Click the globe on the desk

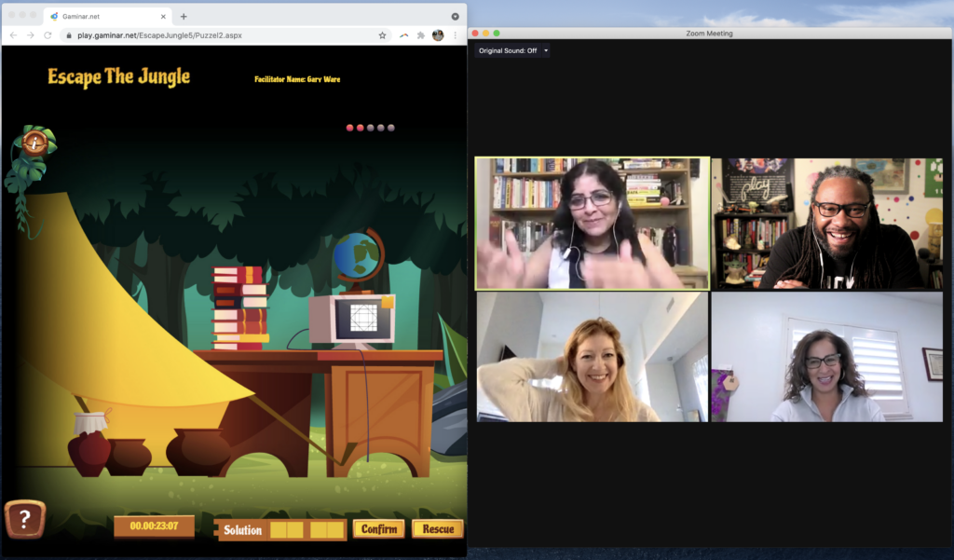357,254
